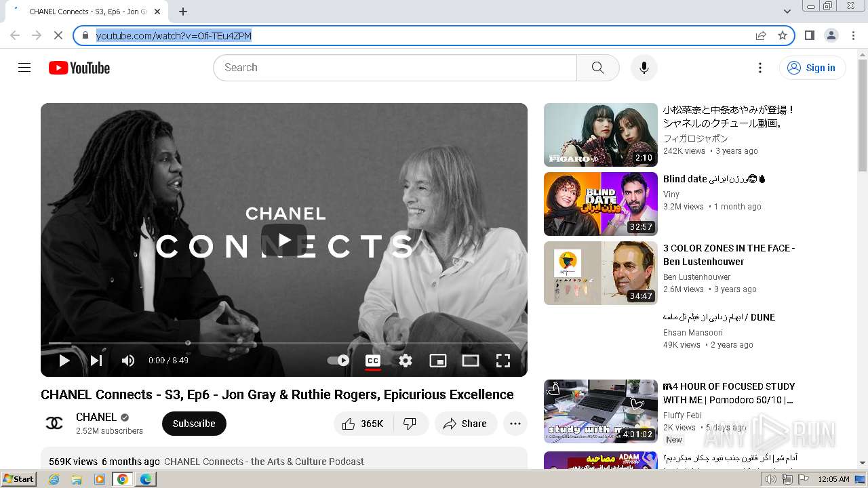This screenshot has width=868, height=488.
Task: Open the player settings gear
Action: (x=406, y=361)
